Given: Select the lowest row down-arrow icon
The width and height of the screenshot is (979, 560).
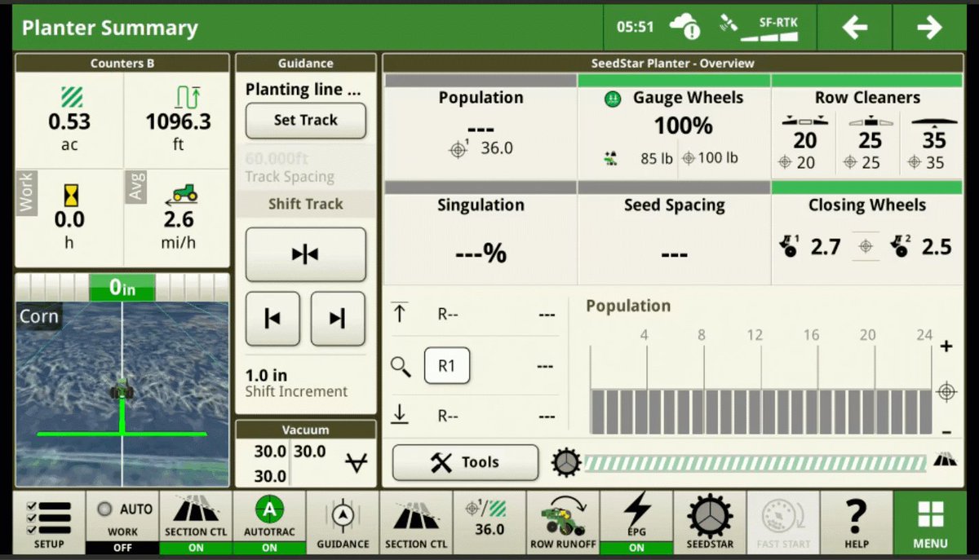Looking at the screenshot, I should pos(400,415).
